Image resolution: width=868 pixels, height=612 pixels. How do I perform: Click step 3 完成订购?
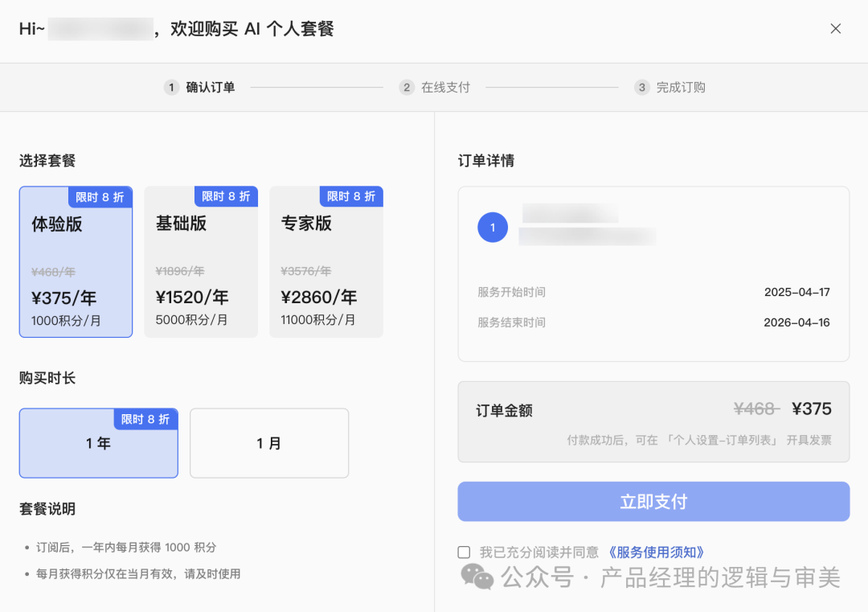tap(670, 88)
